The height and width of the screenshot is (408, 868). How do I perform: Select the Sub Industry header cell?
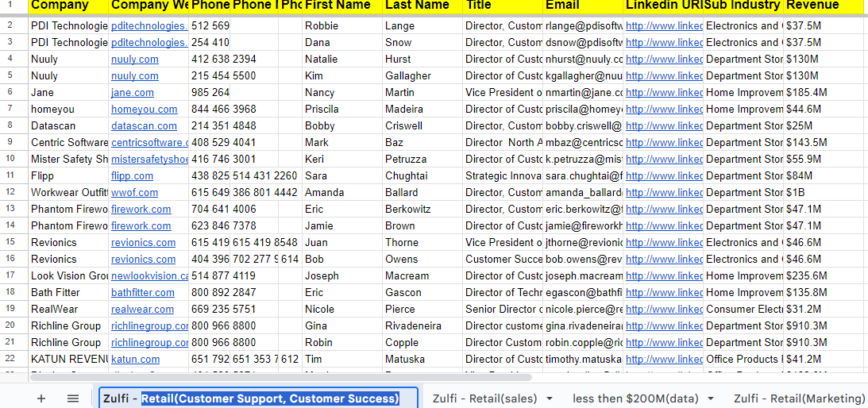click(x=743, y=6)
